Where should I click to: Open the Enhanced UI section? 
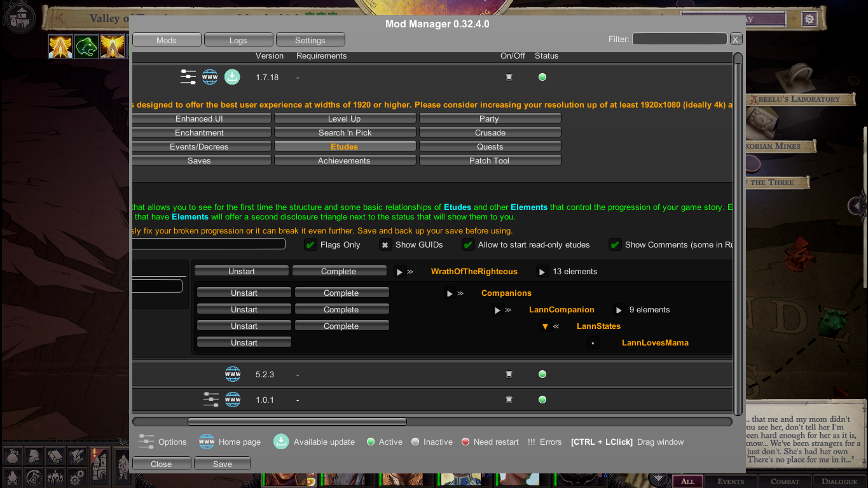[200, 118]
